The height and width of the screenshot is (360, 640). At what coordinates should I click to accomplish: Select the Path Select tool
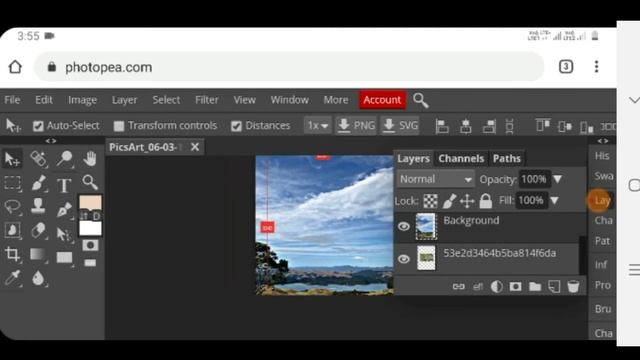63,234
